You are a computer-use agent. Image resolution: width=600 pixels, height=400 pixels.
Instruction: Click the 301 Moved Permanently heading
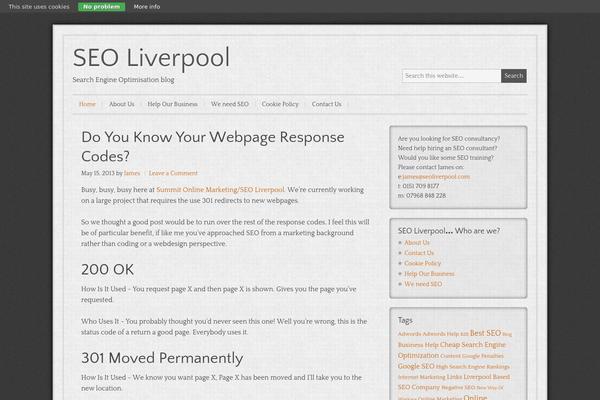pyautogui.click(x=162, y=358)
